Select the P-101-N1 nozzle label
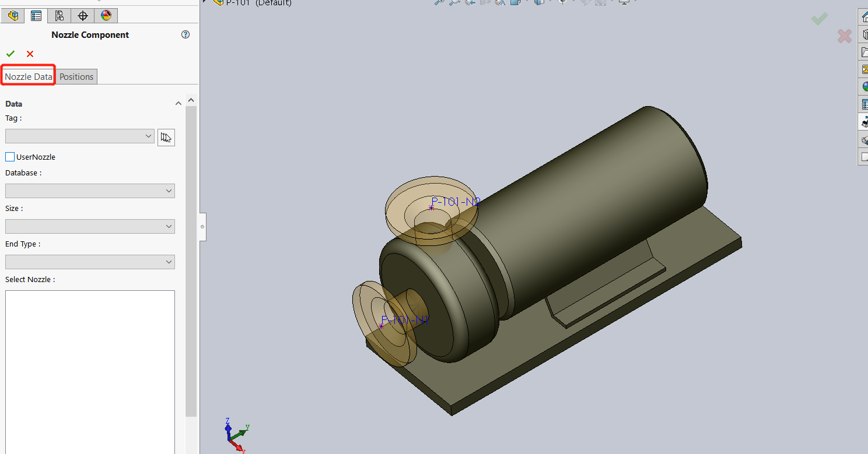The height and width of the screenshot is (454, 868). coord(405,320)
